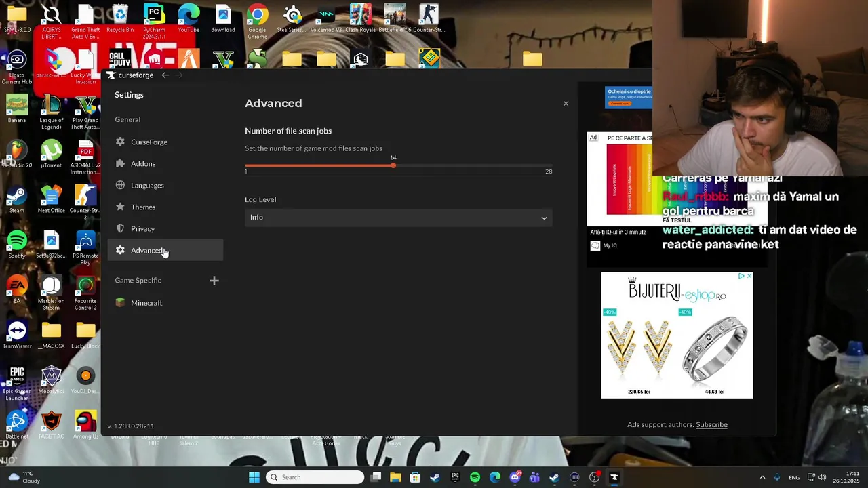Set scan jobs slider to minimum 1
Image resolution: width=868 pixels, height=488 pixels.
(x=245, y=165)
